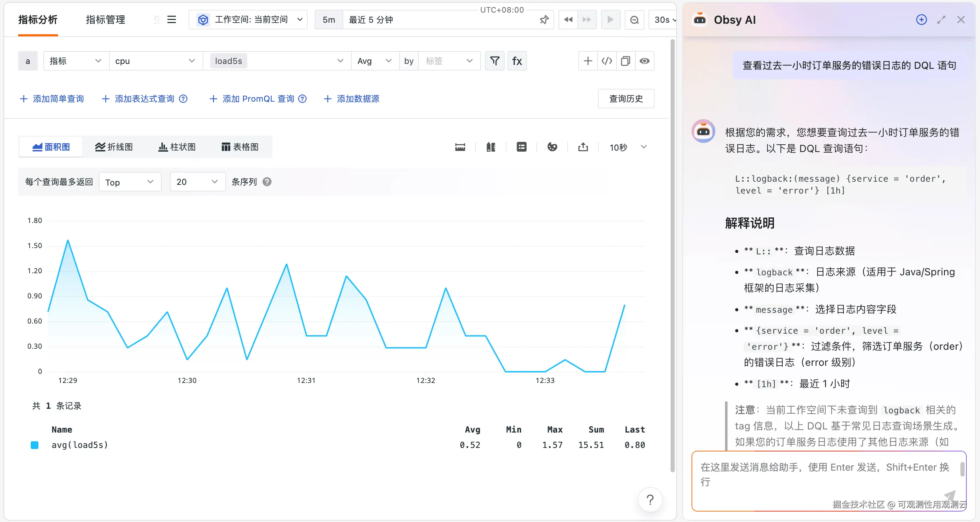980x522 pixels.
Task: Click the filter funnel icon in query row
Action: (495, 61)
